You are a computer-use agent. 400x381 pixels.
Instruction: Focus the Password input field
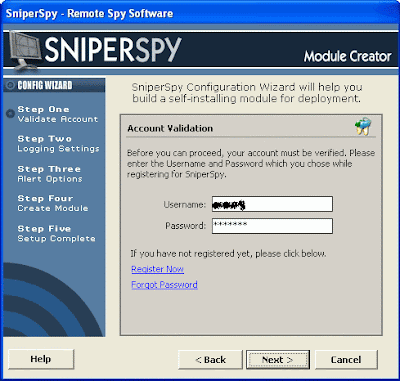point(272,226)
